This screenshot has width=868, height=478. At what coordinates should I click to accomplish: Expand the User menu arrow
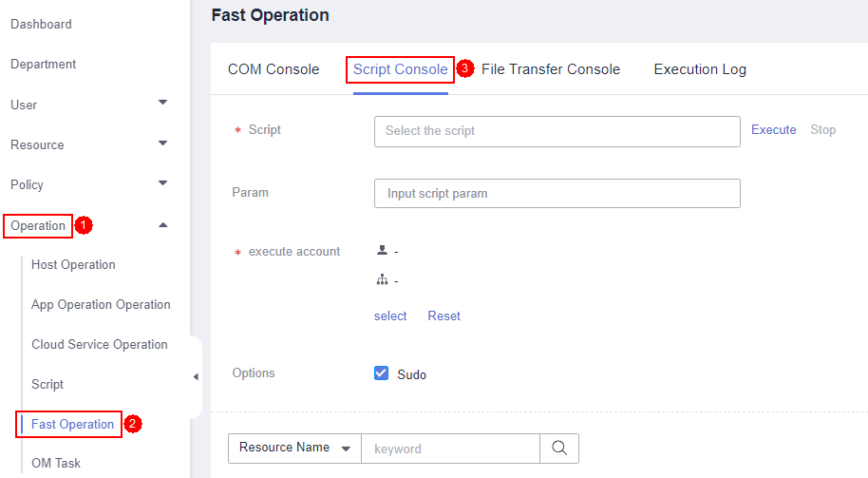coord(162,103)
